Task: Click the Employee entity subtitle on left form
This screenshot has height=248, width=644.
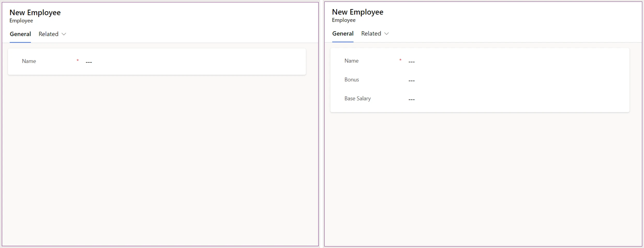Action: pos(21,21)
